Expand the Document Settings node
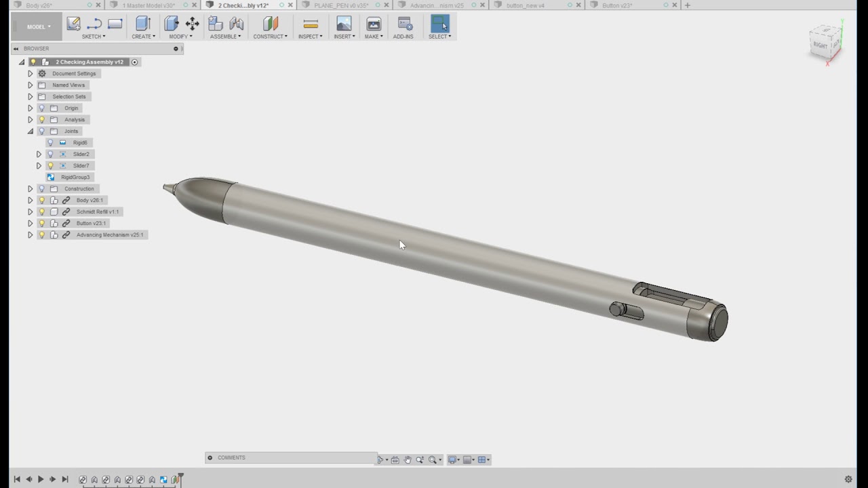 (x=30, y=73)
